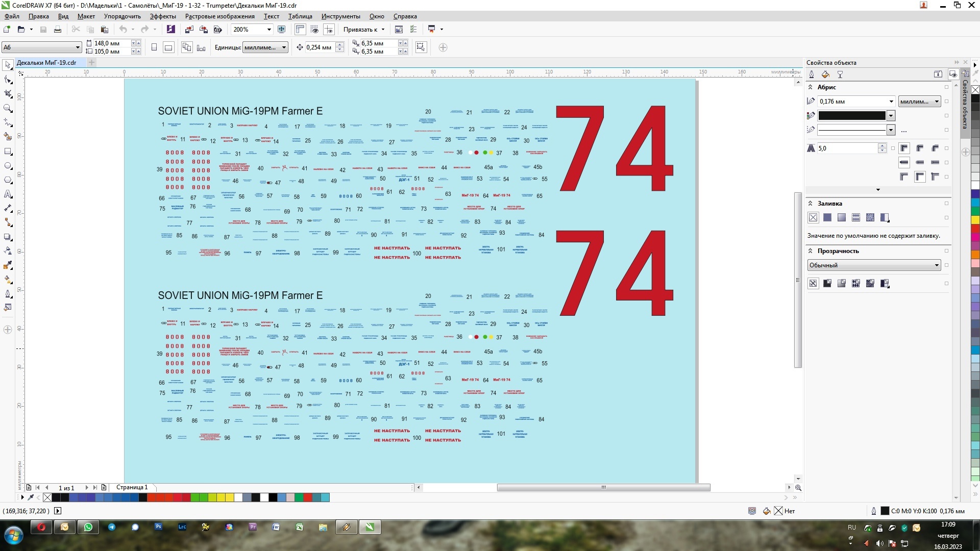Open the Эффекты menu
Viewport: 980px width, 551px height.
(x=163, y=16)
